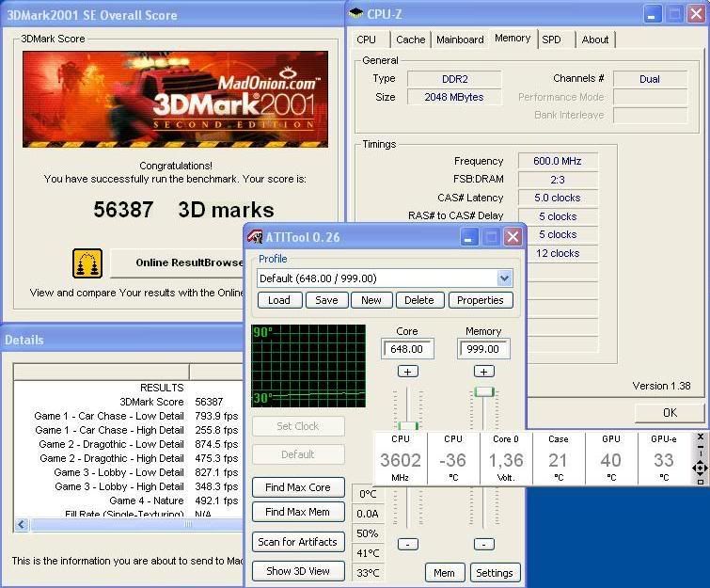Close the sensor widget with its small x
The image size is (710, 588).
click(700, 437)
